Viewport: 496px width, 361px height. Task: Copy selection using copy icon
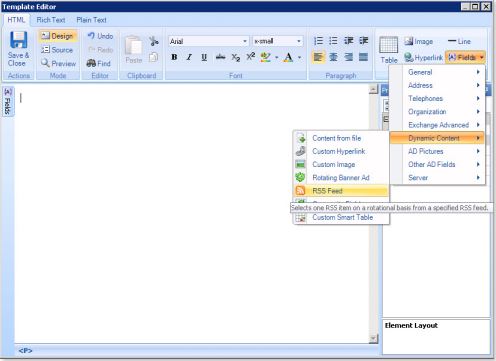click(153, 58)
